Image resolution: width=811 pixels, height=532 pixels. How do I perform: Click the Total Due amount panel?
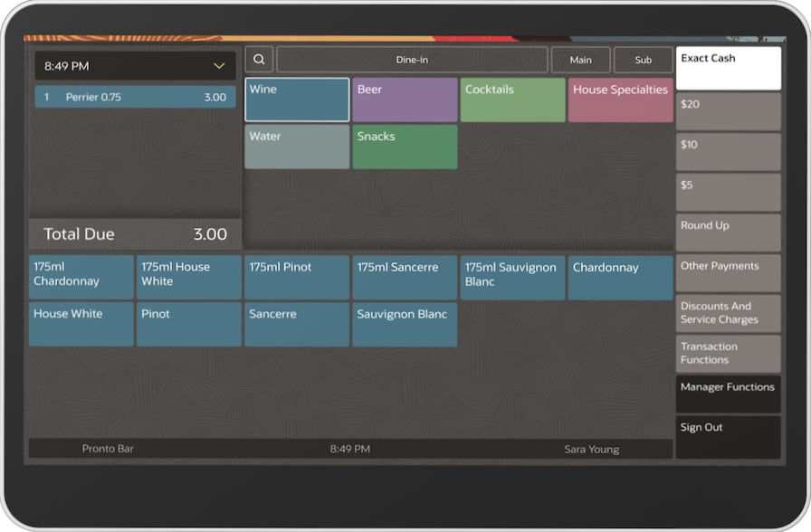(x=136, y=234)
